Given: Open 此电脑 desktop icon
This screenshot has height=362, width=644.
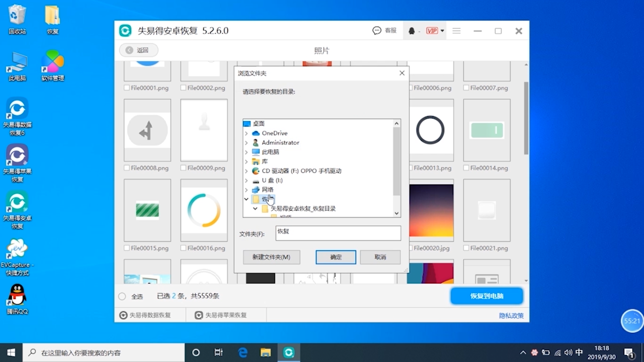Looking at the screenshot, I should point(17,66).
